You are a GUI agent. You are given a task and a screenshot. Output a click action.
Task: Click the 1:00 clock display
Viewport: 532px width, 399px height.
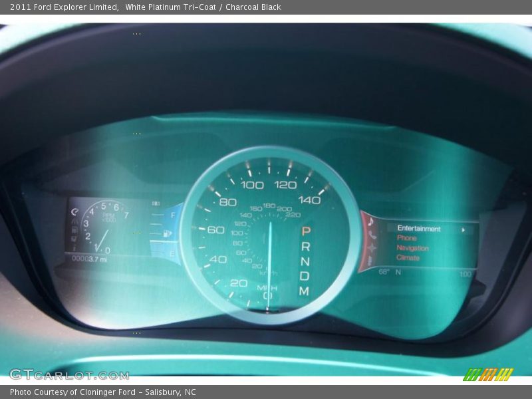465,274
